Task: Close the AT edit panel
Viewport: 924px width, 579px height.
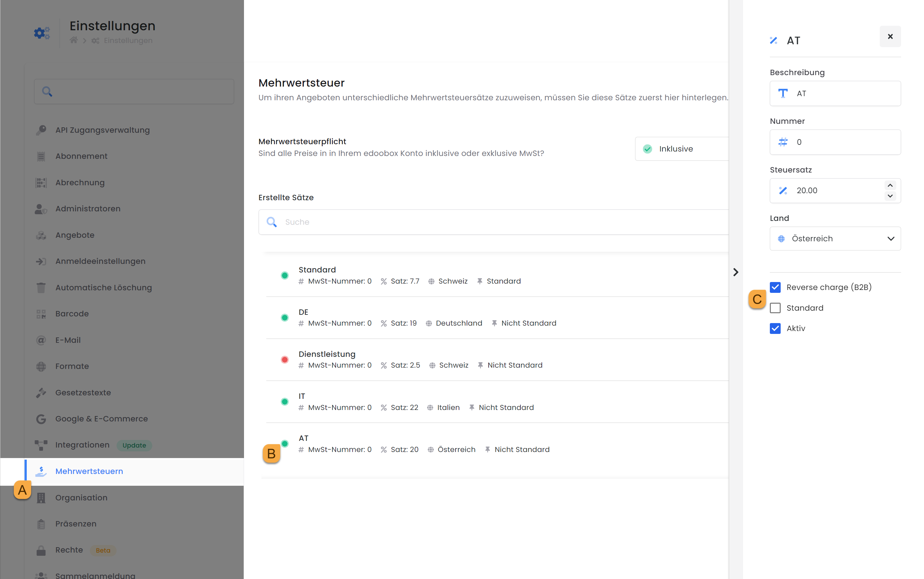Action: [x=890, y=36]
